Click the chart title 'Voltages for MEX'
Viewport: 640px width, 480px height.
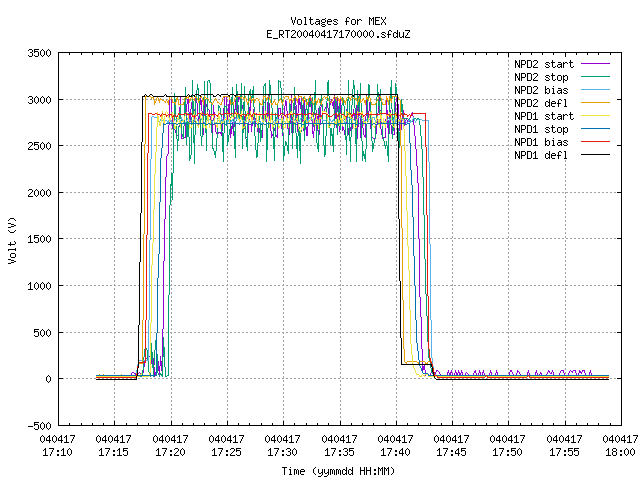click(x=338, y=21)
